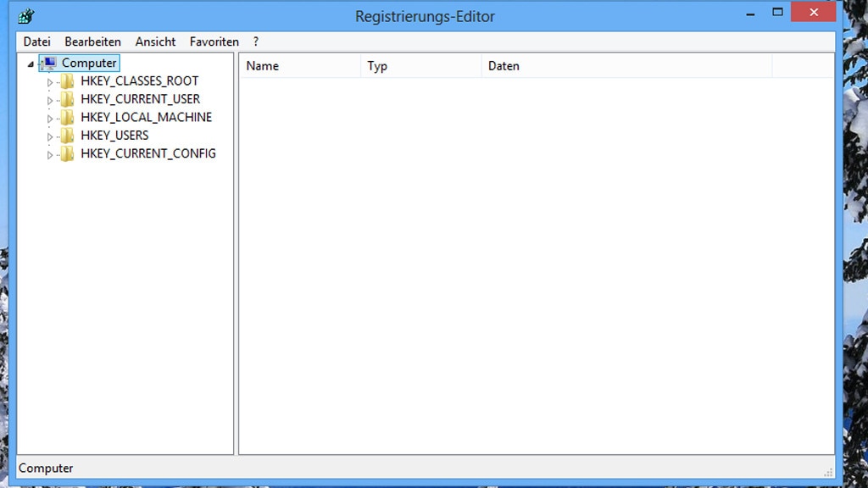868x488 pixels.
Task: Select the HKEY_USERS folder icon
Action: pos(67,135)
